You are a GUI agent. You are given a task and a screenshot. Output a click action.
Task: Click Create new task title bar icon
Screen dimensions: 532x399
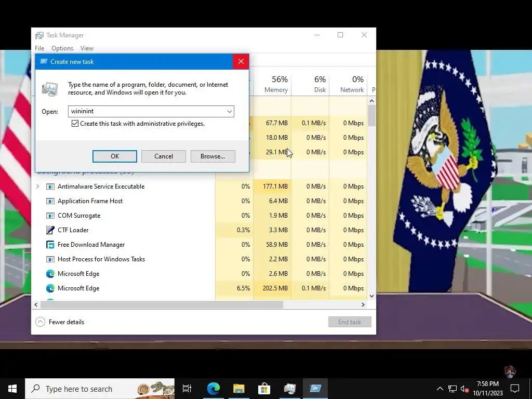point(44,61)
